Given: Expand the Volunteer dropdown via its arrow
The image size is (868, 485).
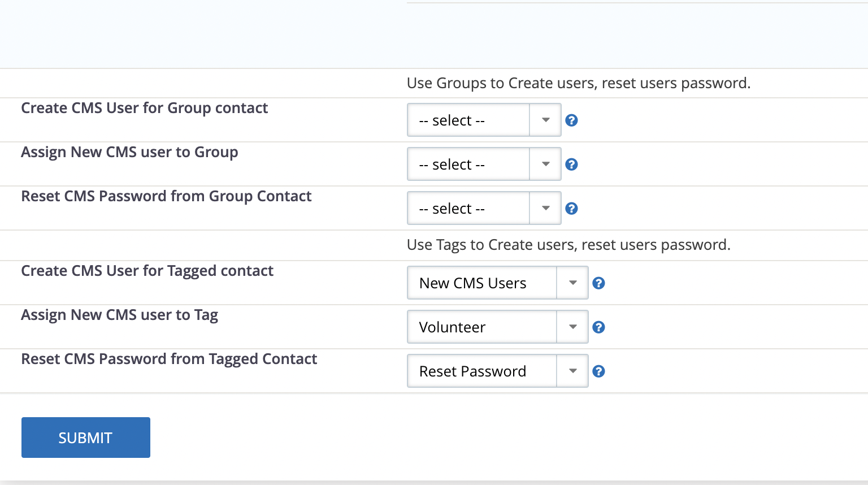Looking at the screenshot, I should click(x=572, y=327).
